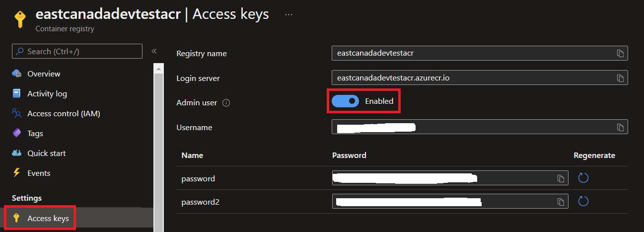Image resolution: width=644 pixels, height=232 pixels.
Task: Open the Overview menu item
Action: 44,74
